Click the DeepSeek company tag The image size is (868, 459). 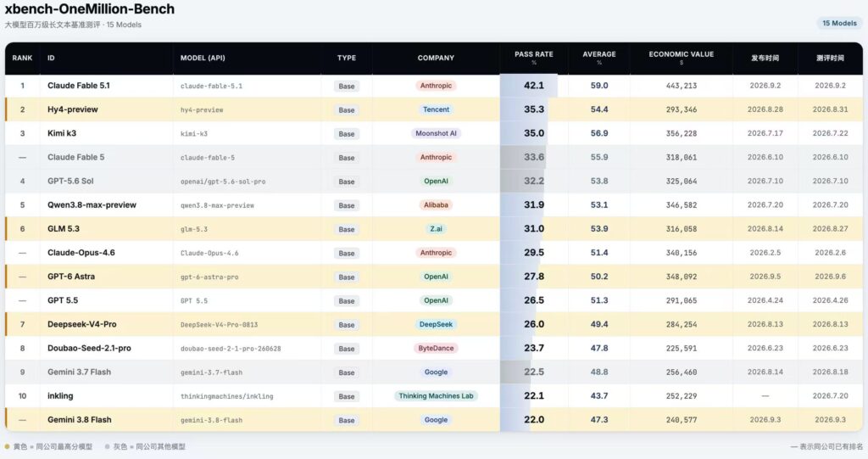tap(436, 324)
